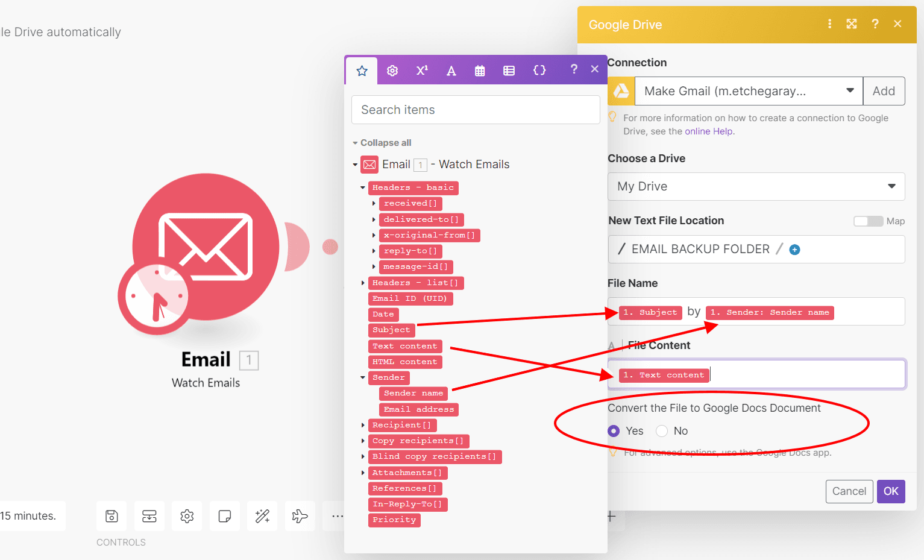This screenshot has width=924, height=560.
Task: Select Yes to convert file to Google Docs
Action: [x=613, y=430]
